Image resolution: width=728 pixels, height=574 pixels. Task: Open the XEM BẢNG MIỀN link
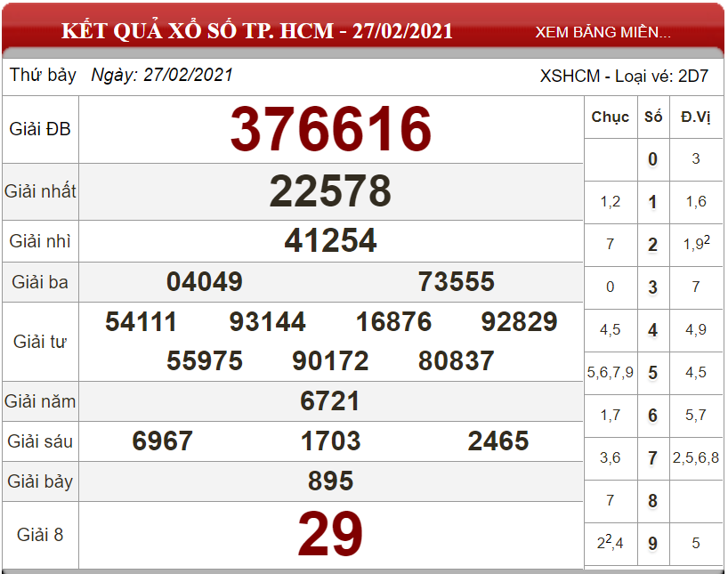tap(603, 32)
